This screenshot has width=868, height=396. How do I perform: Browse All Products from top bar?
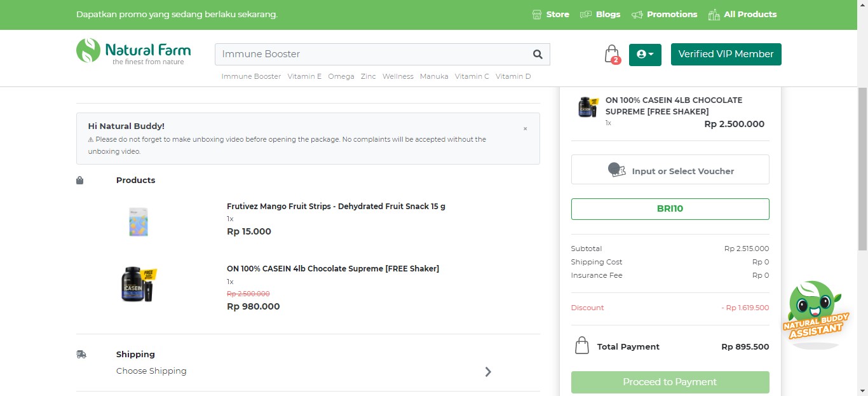(x=750, y=14)
